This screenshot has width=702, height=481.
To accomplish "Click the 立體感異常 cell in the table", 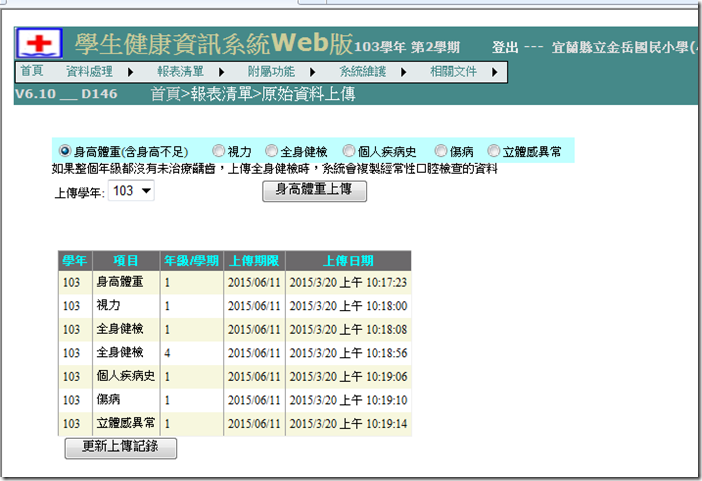I will (x=126, y=423).
